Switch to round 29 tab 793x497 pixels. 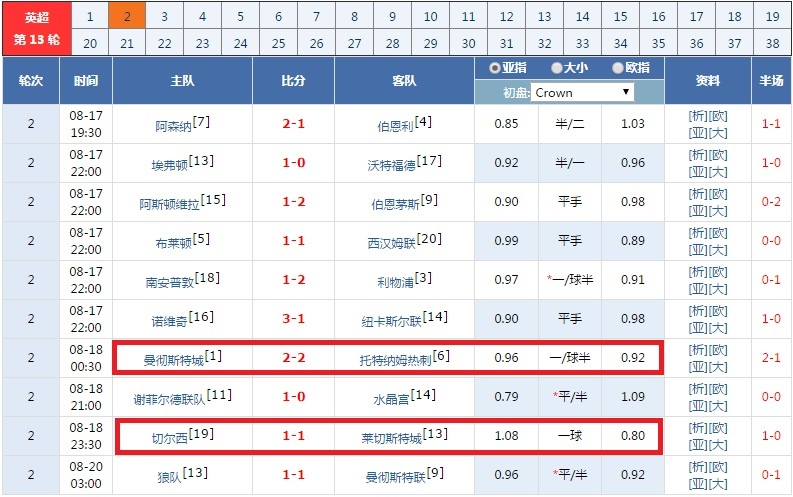coord(430,43)
